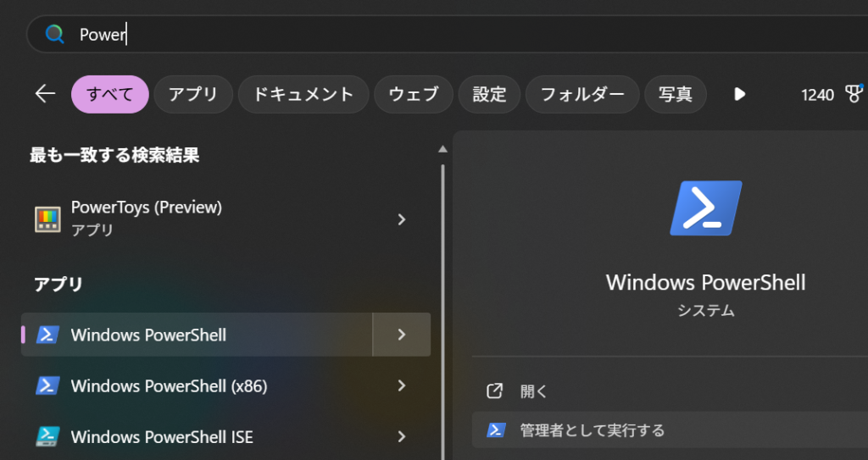Click the Windows PowerShell result icon
Image resolution: width=868 pixels, height=460 pixels.
47,335
